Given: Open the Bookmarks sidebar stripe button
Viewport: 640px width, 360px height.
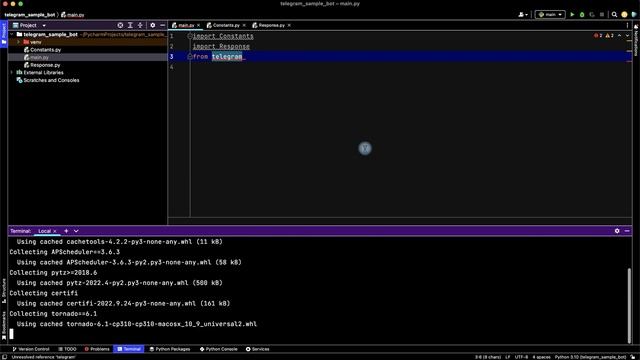Looking at the screenshot, I should coord(4,325).
